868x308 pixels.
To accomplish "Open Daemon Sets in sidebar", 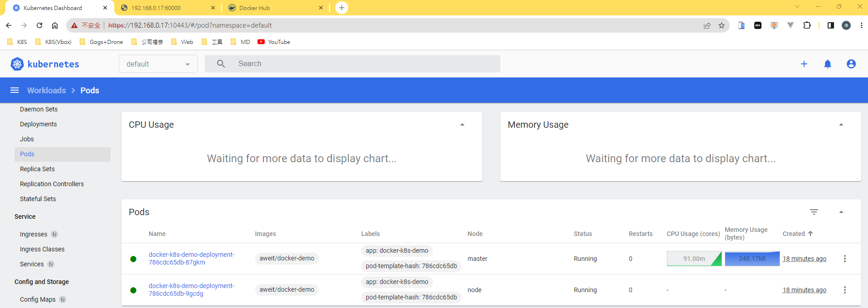I will click(39, 109).
